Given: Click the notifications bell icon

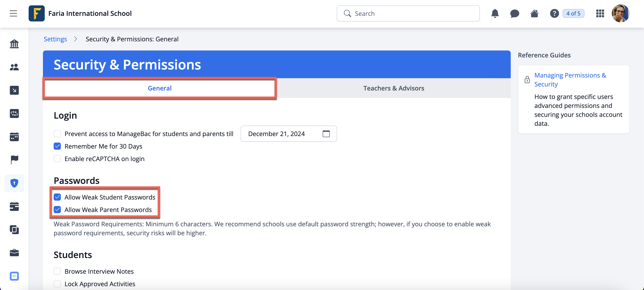Looking at the screenshot, I should pyautogui.click(x=495, y=13).
